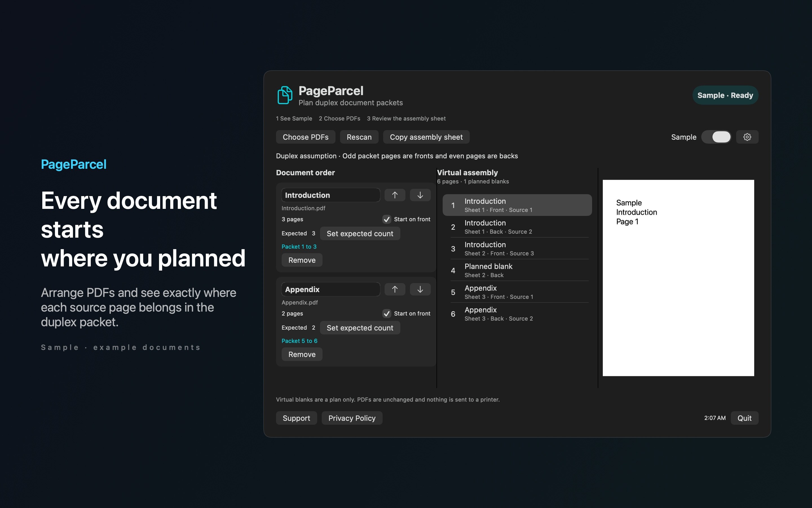Viewport: 812px width, 508px height.
Task: Edit the Introduction name field
Action: (x=330, y=195)
